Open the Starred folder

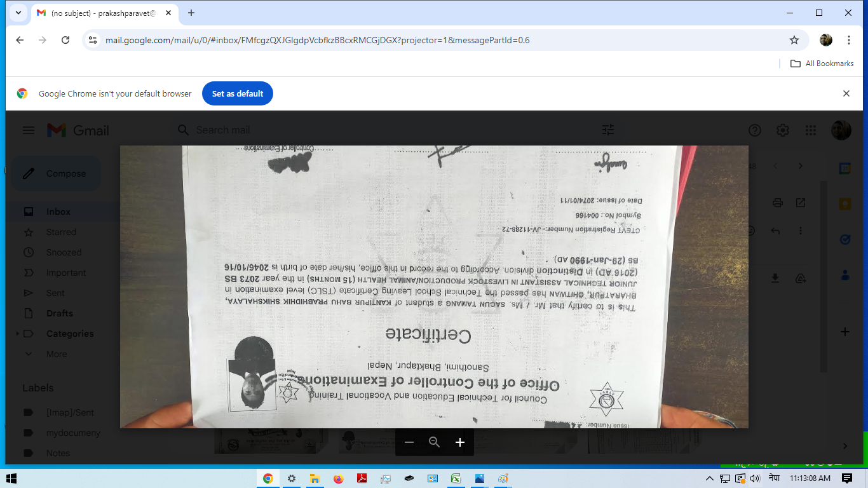coord(62,232)
